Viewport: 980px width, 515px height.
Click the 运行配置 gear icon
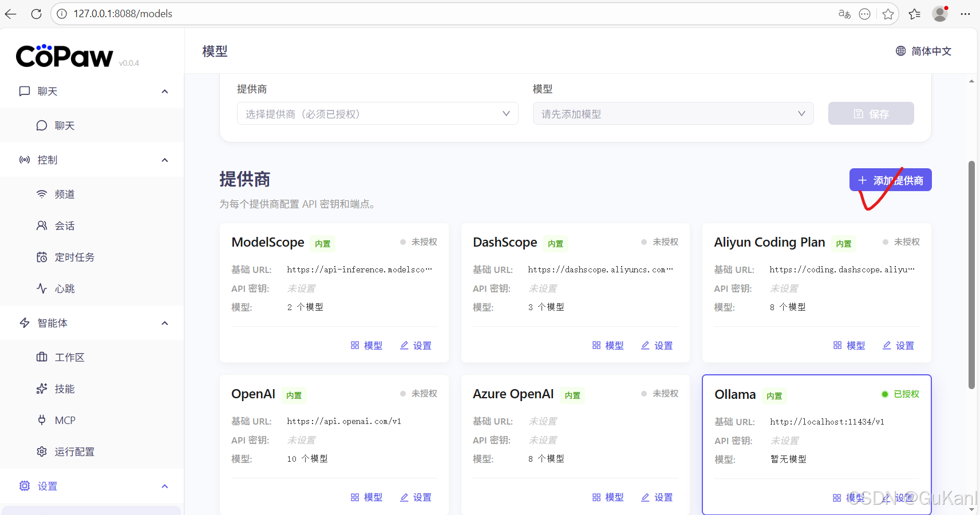pyautogui.click(x=42, y=451)
